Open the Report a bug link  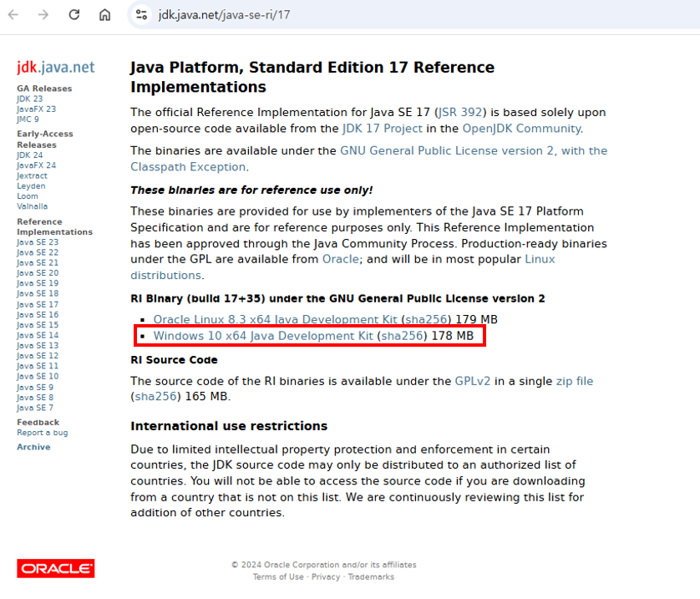coord(43,433)
